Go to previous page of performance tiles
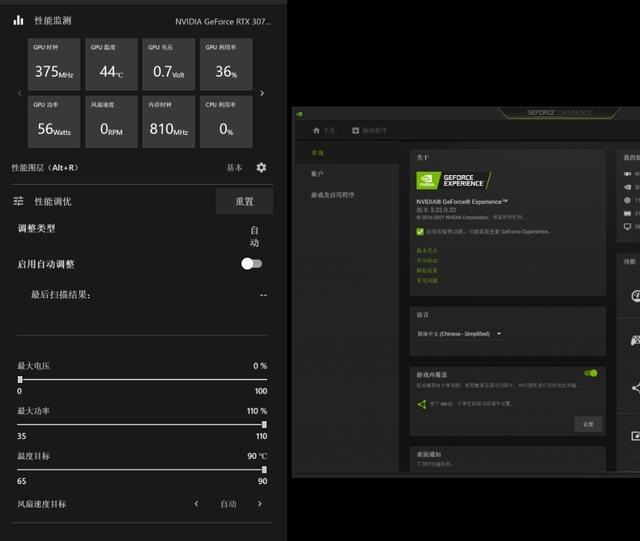 coord(19,93)
